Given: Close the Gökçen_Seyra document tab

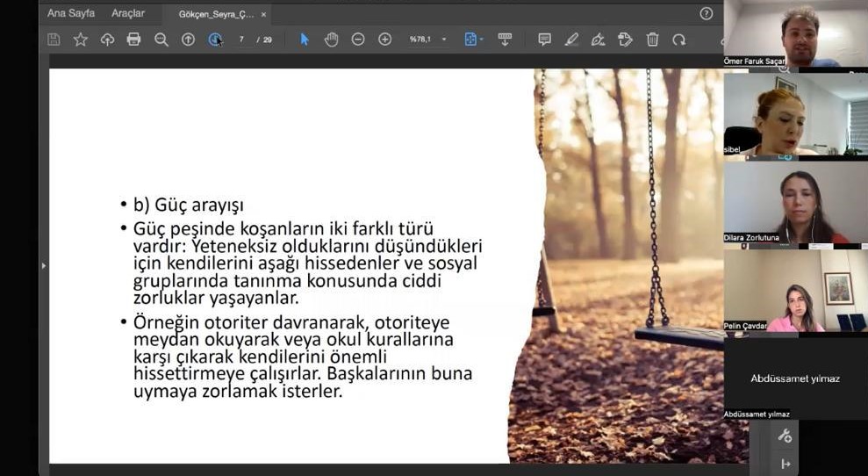Looking at the screenshot, I should pos(263,14).
